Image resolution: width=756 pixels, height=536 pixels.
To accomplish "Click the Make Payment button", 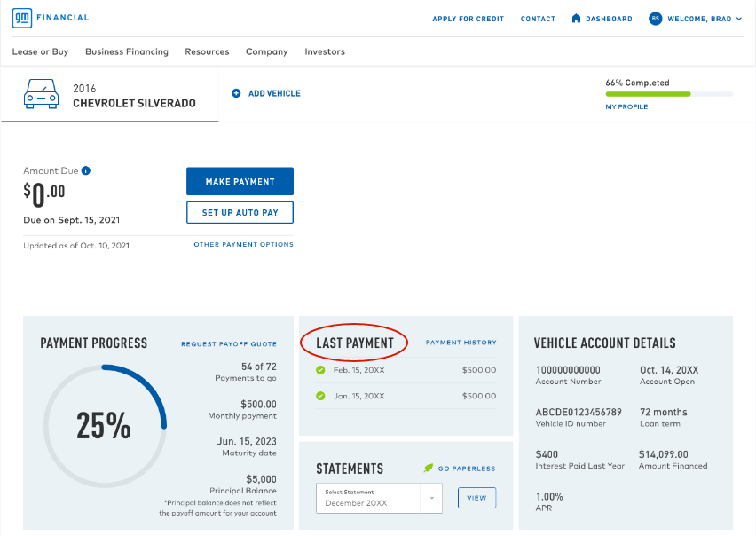I will pyautogui.click(x=240, y=181).
